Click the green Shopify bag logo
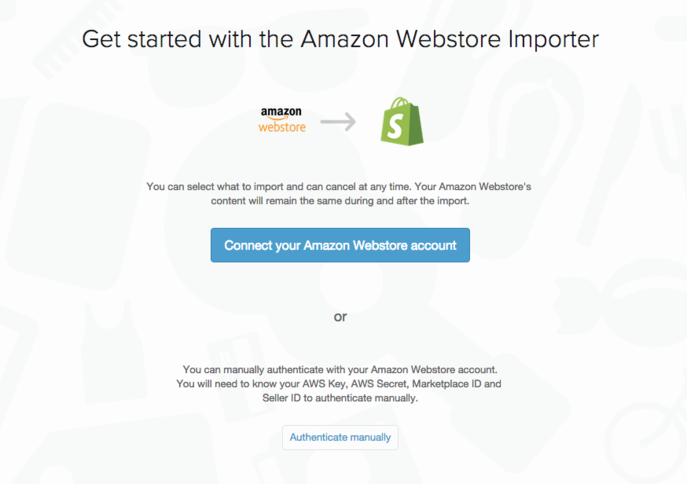This screenshot has height=484, width=687. click(402, 121)
